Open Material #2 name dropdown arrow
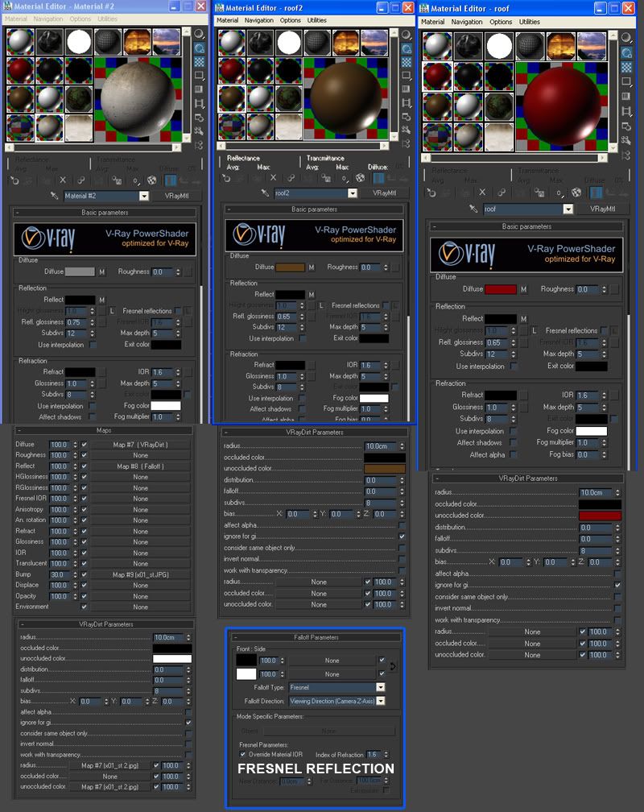This screenshot has height=812, width=644. (144, 196)
